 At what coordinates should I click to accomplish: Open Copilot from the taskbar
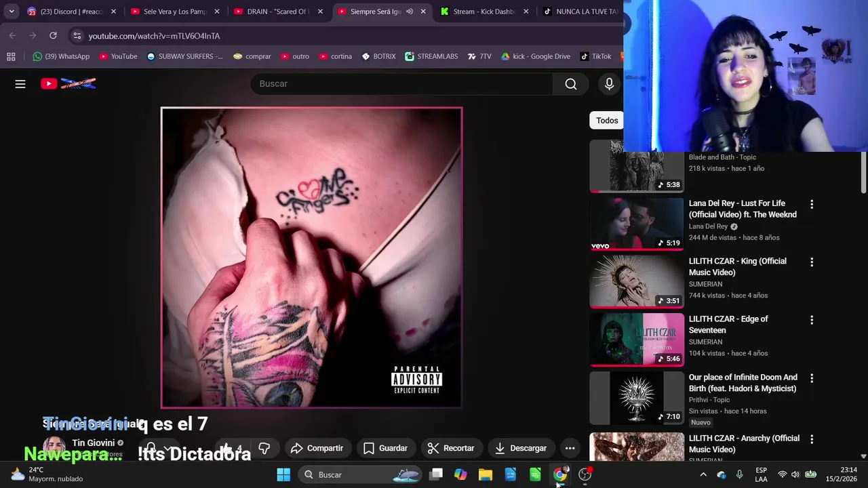coord(460,474)
